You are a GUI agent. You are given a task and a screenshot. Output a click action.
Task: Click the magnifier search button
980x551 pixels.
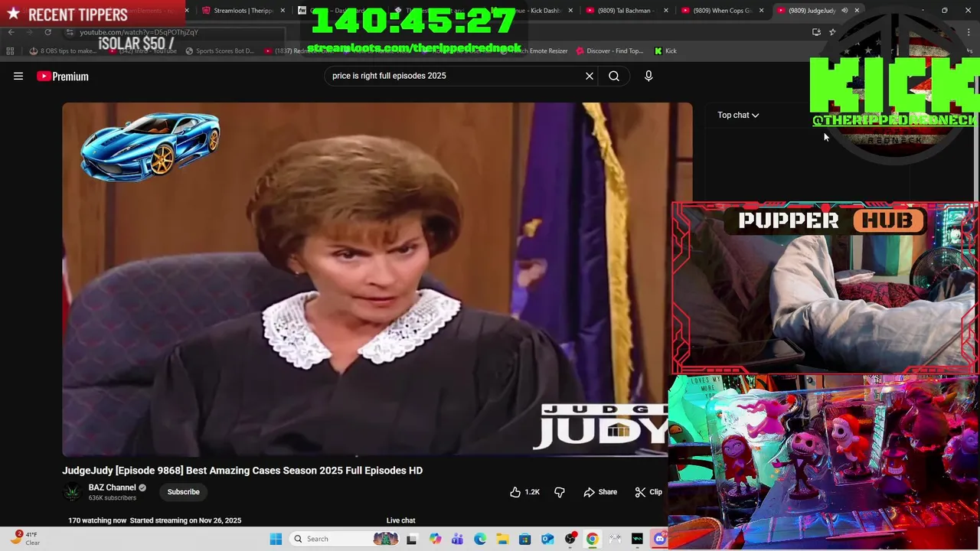[614, 76]
